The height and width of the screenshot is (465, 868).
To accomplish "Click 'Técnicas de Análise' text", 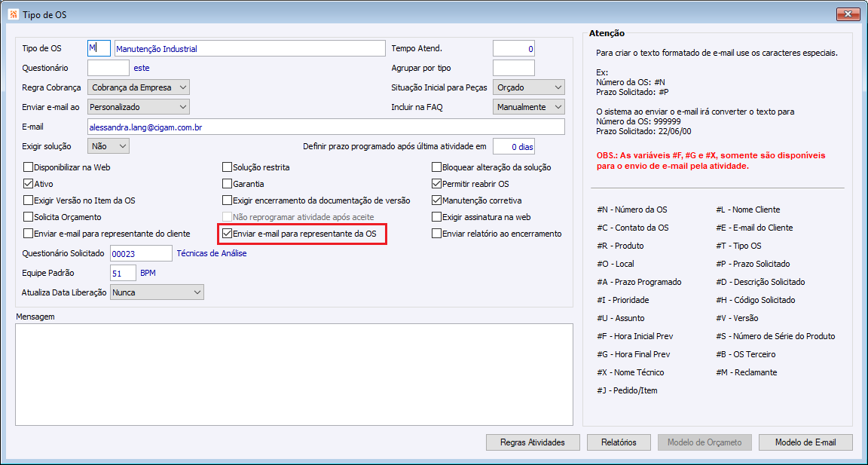I will [212, 253].
